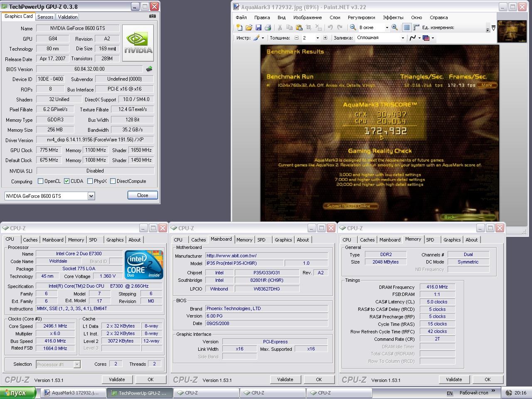Click the GPU-Z screenshot camera icon
The height and width of the screenshot is (399, 532).
tap(153, 16)
